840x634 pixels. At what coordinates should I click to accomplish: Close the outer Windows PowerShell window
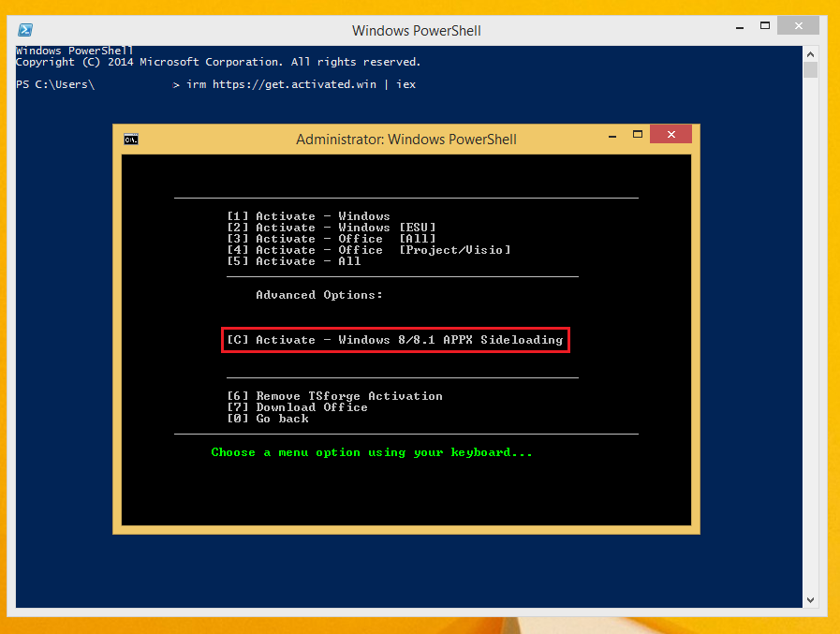click(x=798, y=25)
